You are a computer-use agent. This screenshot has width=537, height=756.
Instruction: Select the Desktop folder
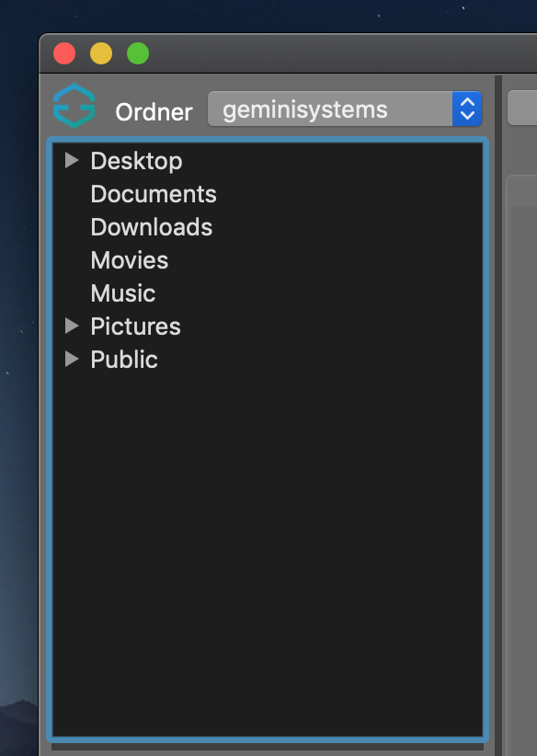[136, 161]
